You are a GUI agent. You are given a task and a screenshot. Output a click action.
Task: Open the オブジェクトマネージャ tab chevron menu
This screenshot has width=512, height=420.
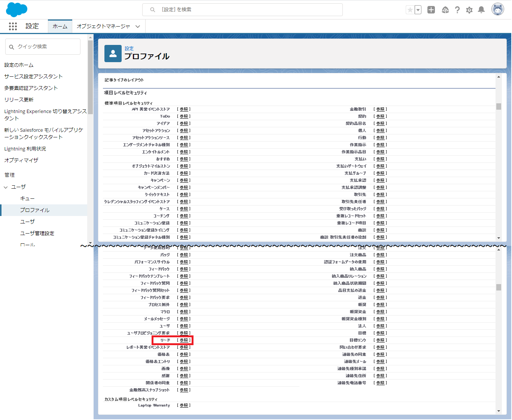[x=138, y=27]
